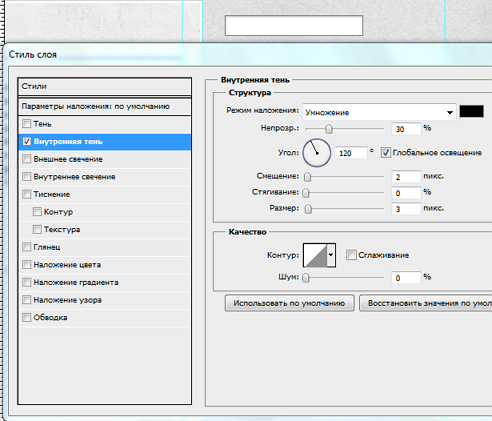Enable the Сглаживание checkbox
The height and width of the screenshot is (421, 492).
click(x=351, y=255)
